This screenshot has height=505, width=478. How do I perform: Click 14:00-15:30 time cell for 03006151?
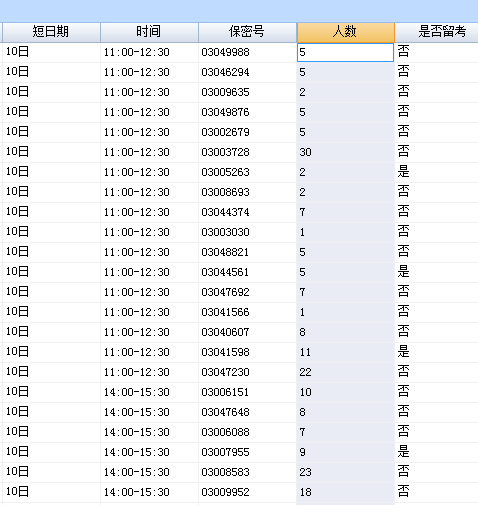pos(149,392)
